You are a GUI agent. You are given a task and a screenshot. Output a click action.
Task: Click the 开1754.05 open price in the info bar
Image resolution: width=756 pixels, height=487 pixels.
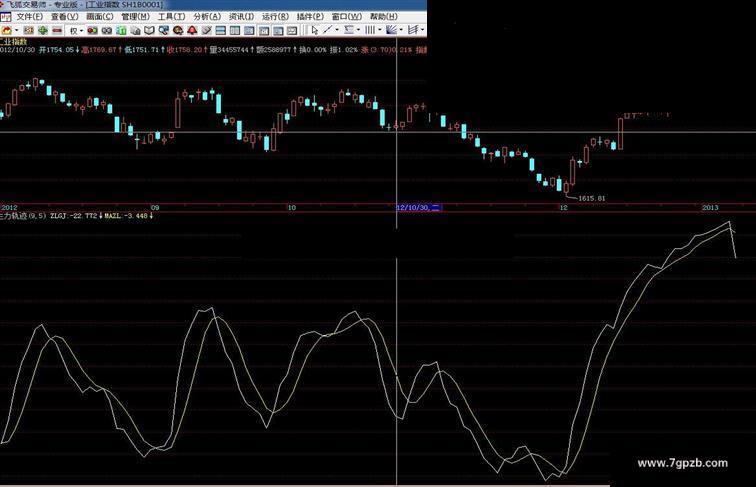pos(59,50)
